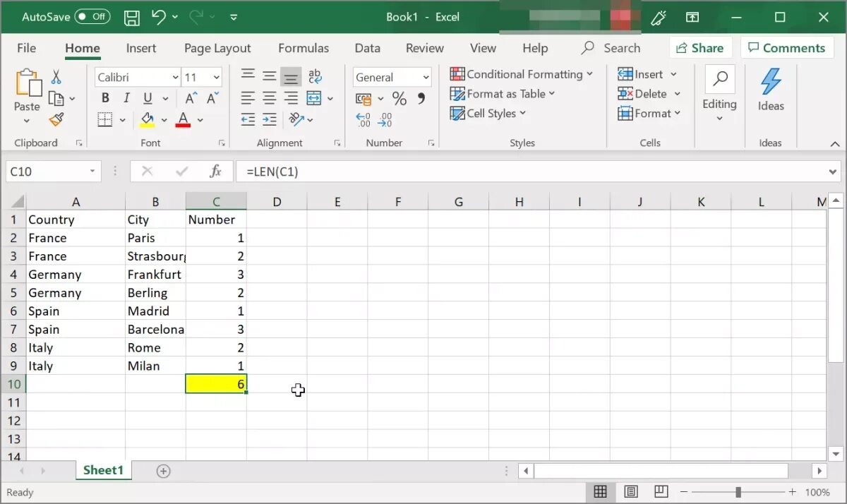Expand the formula bar
847x504 pixels.
(x=831, y=172)
